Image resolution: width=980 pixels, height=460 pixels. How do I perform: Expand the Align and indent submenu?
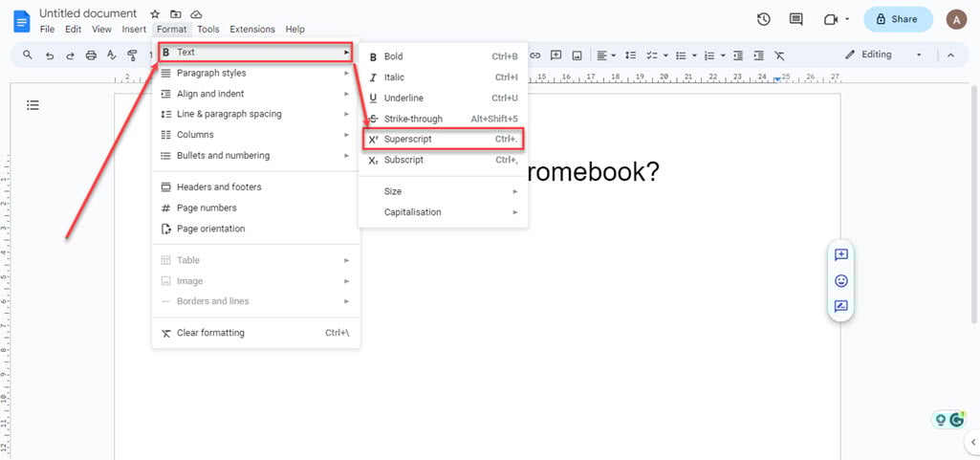click(x=255, y=94)
